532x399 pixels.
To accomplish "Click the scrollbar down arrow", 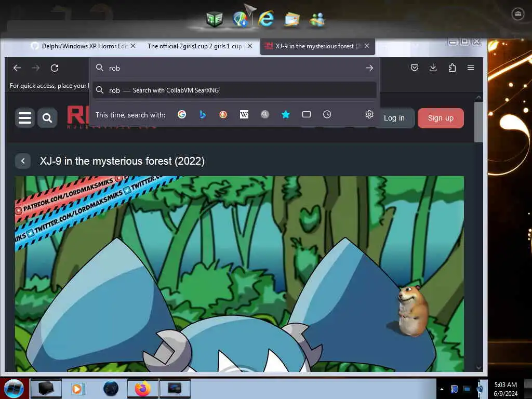I will pyautogui.click(x=478, y=367).
